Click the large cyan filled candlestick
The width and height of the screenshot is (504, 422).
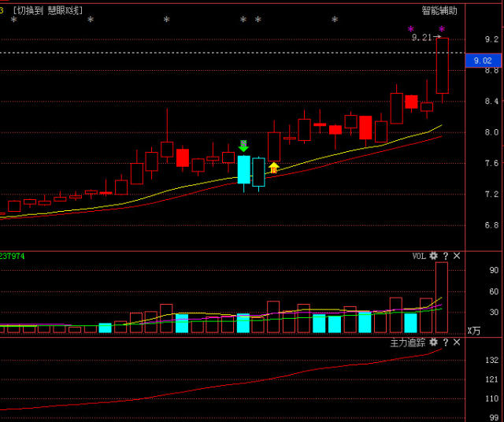point(243,169)
